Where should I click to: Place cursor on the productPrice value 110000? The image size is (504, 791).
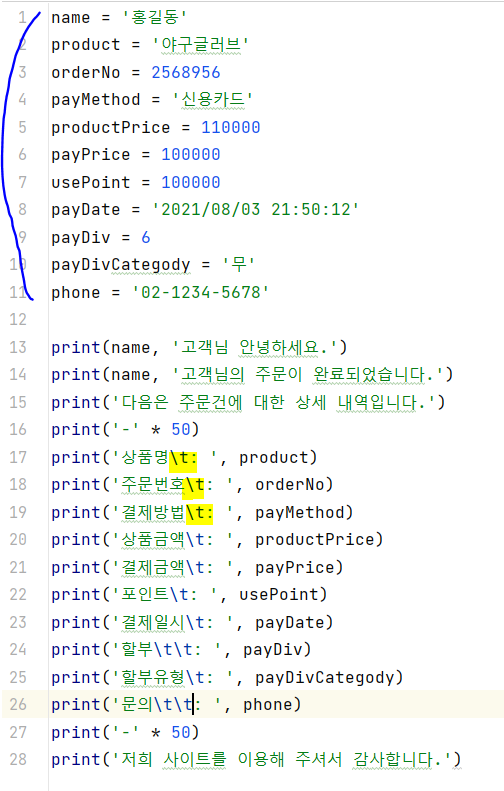231,127
